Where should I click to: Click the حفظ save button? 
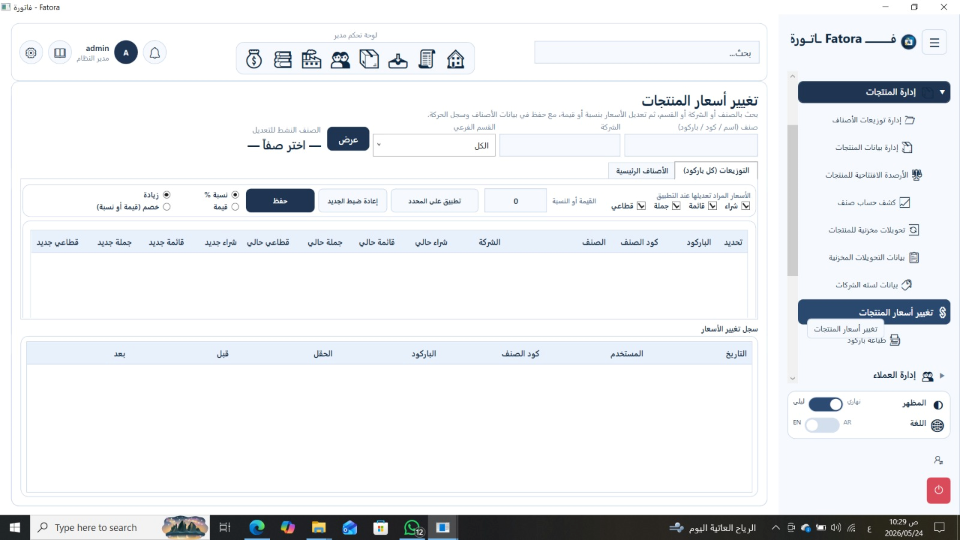280,201
